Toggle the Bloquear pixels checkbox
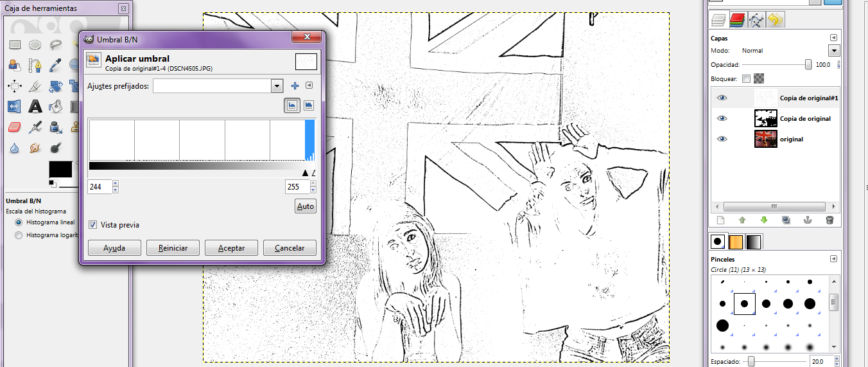 (x=746, y=79)
